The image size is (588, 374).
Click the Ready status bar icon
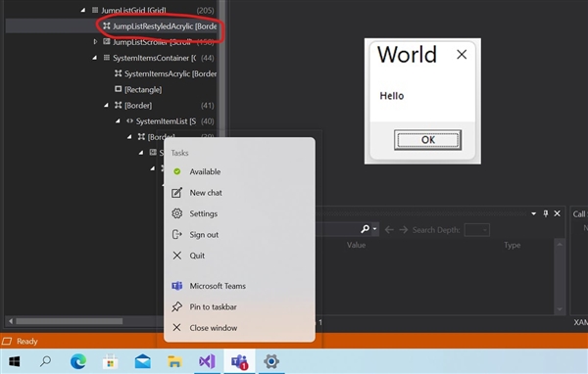tap(7, 341)
